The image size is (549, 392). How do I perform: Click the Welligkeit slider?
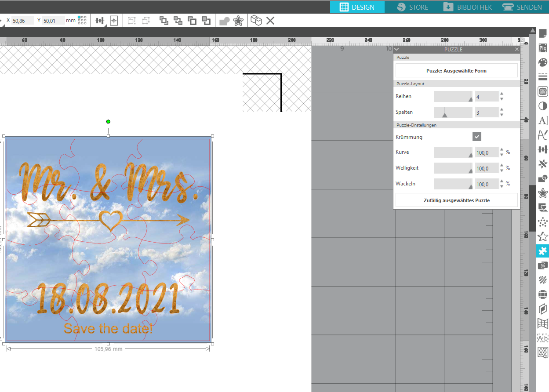pos(453,168)
